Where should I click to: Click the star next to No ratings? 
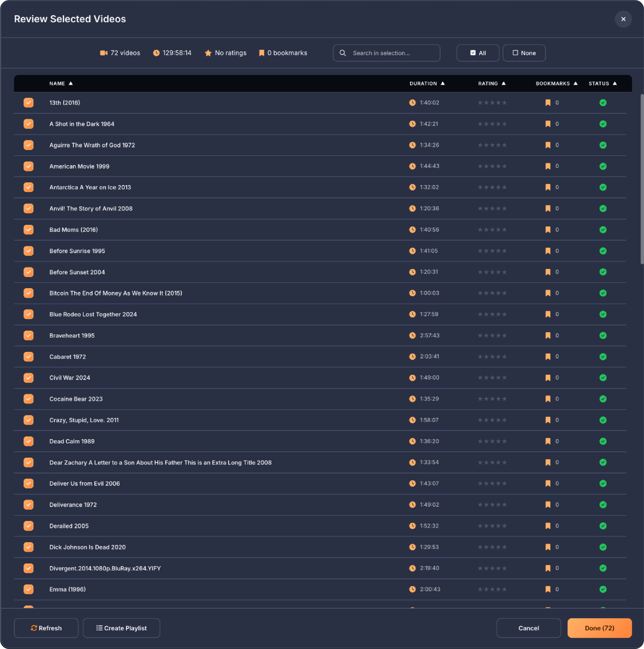coord(208,53)
